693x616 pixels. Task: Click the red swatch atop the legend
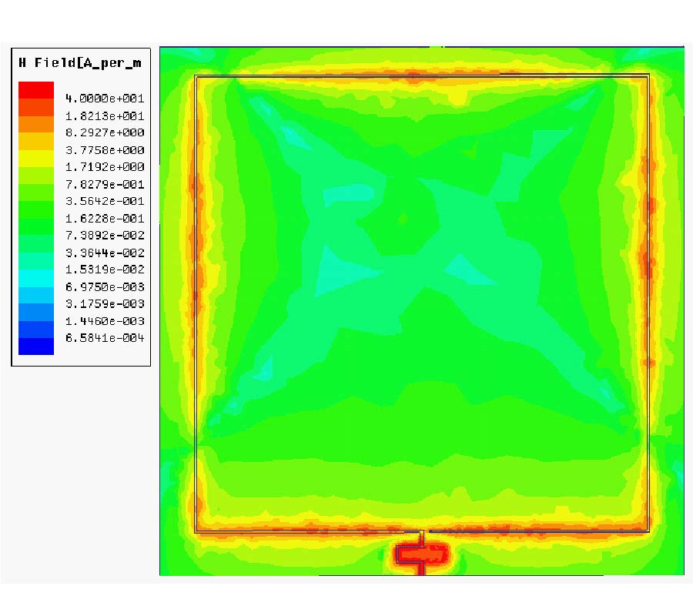pyautogui.click(x=34, y=91)
